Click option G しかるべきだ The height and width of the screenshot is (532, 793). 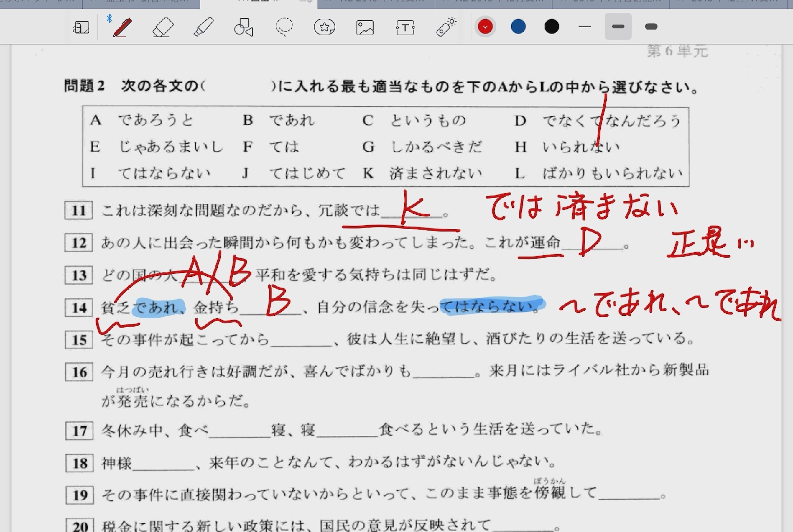(x=422, y=147)
